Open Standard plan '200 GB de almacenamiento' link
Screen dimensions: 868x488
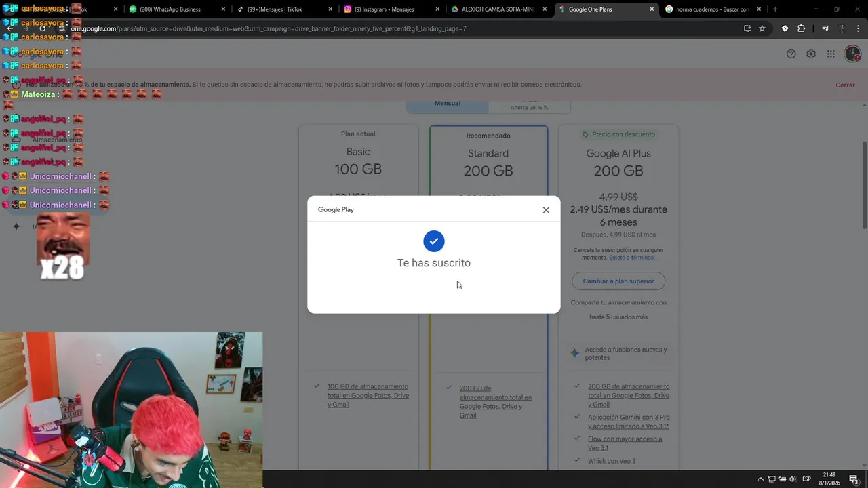[496, 402]
